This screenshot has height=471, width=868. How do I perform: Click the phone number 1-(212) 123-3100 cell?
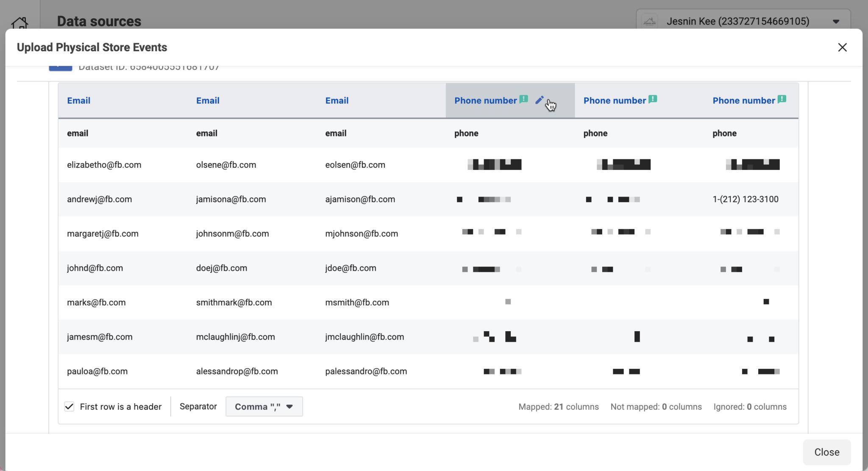click(x=745, y=199)
